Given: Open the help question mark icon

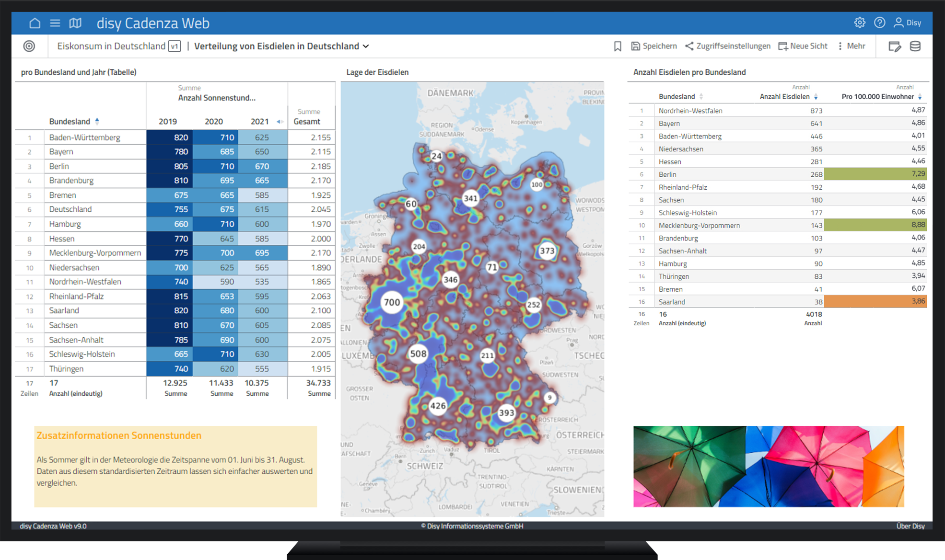Looking at the screenshot, I should [x=879, y=23].
